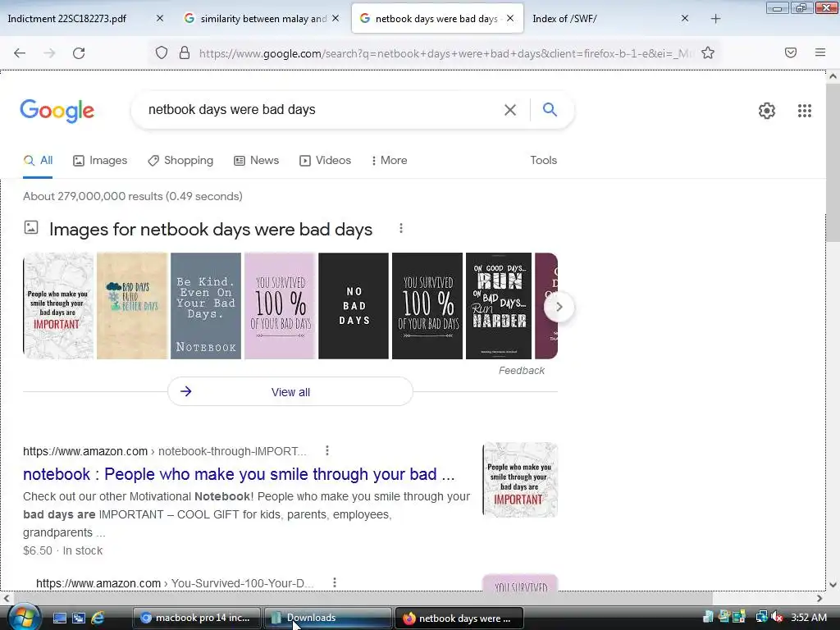
Task: Open the Be Kind Even On Your Bad Days thumbnail
Action: 206,306
